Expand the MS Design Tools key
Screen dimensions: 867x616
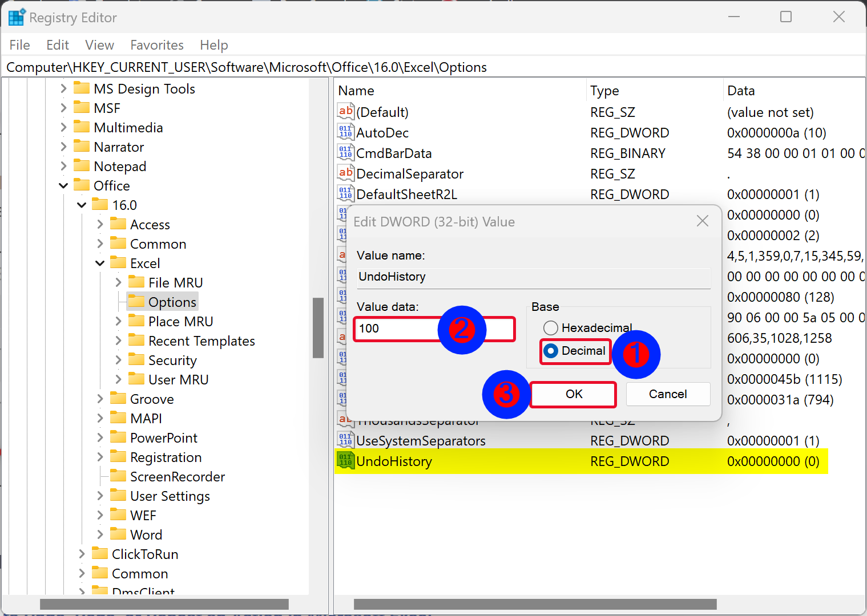63,88
